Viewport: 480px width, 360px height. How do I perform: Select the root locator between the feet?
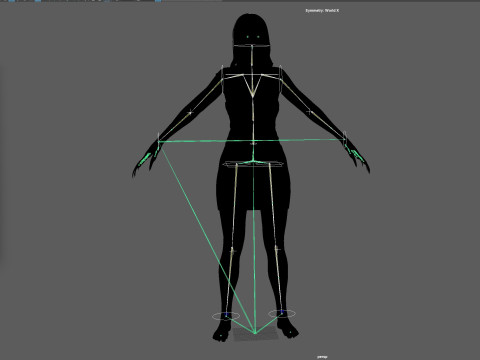pyautogui.click(x=255, y=333)
